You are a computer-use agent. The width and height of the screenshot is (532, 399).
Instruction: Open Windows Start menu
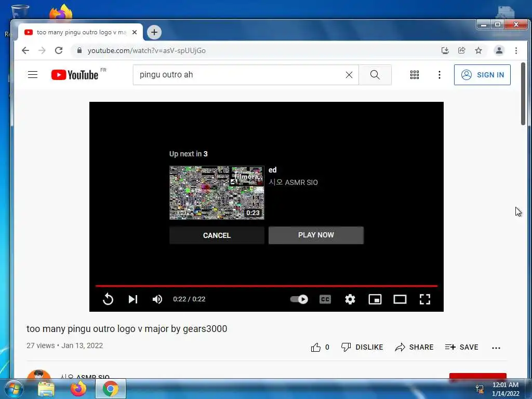pyautogui.click(x=14, y=389)
